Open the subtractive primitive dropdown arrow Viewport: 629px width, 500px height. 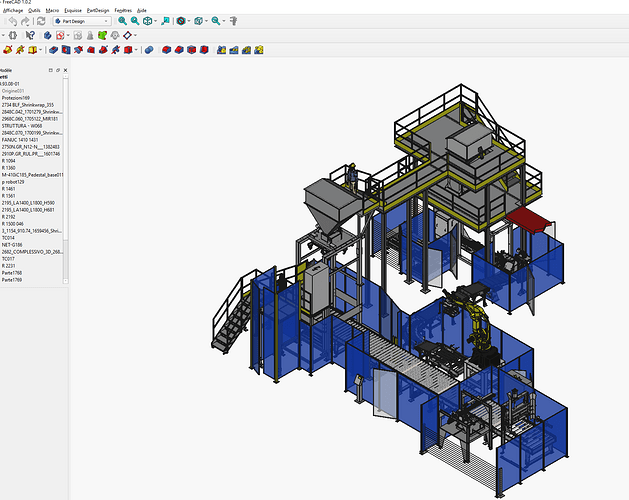coord(136,50)
